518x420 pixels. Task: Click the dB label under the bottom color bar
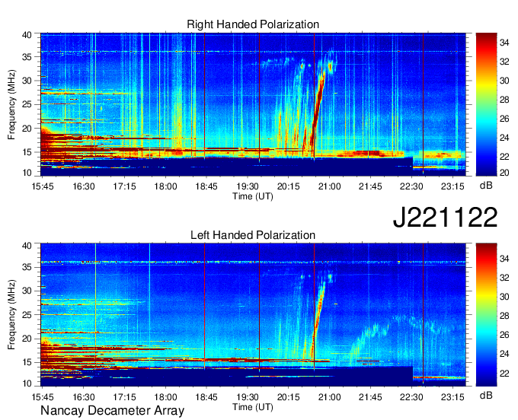coord(486,395)
